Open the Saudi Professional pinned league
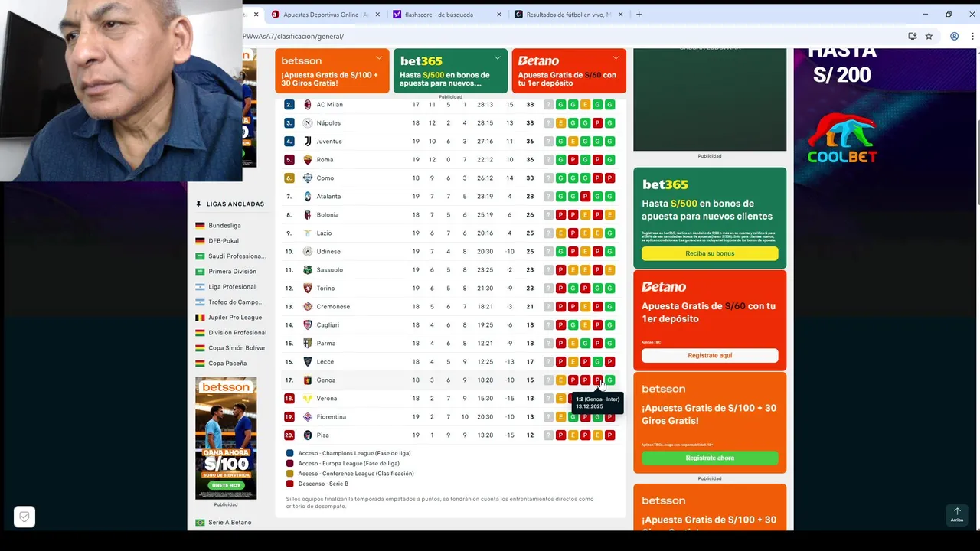 pyautogui.click(x=237, y=256)
